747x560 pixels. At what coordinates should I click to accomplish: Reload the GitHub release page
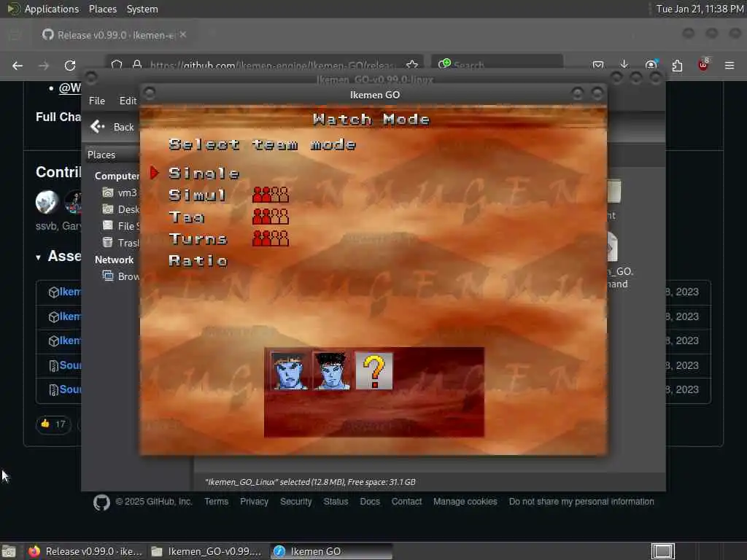pos(70,66)
